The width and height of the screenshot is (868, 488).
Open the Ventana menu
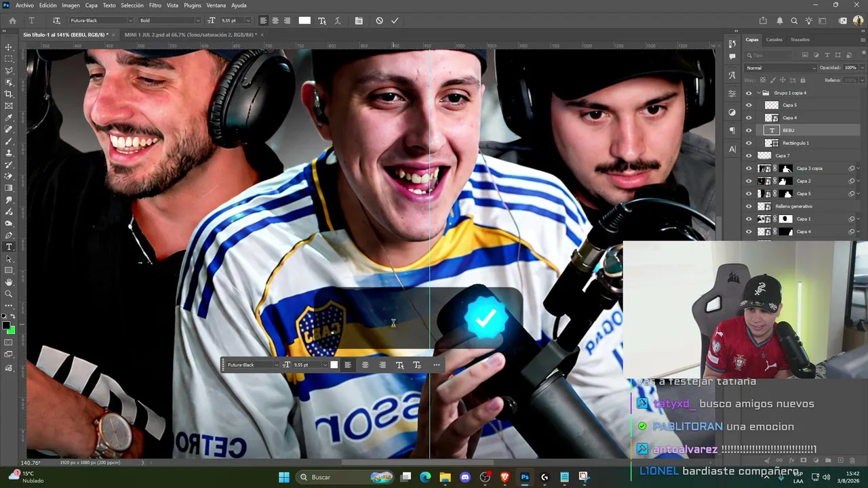216,5
